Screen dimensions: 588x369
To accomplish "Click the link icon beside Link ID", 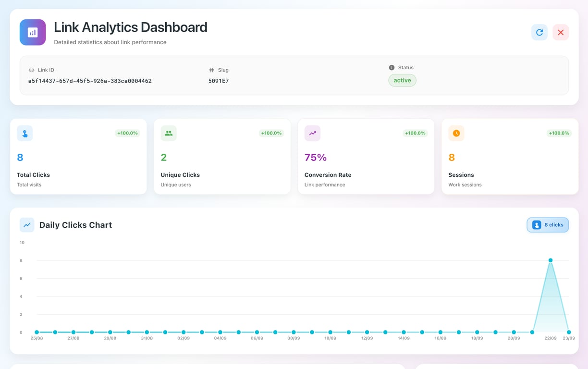I will tap(32, 70).
